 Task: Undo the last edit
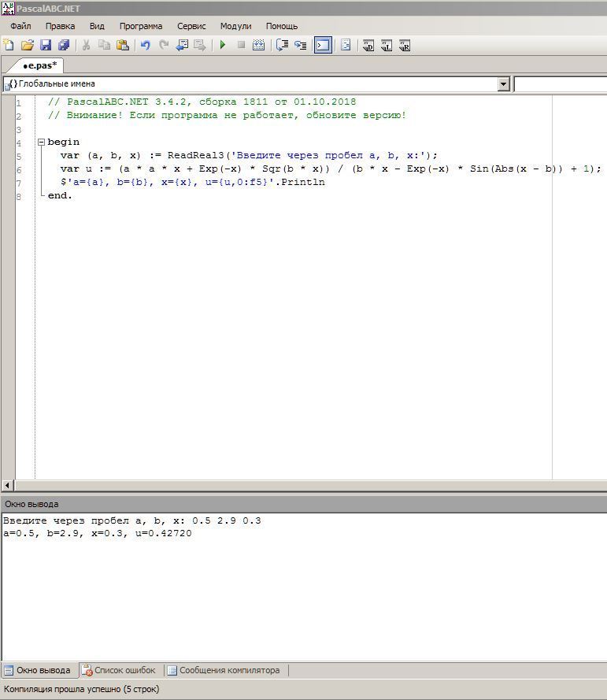coord(145,45)
